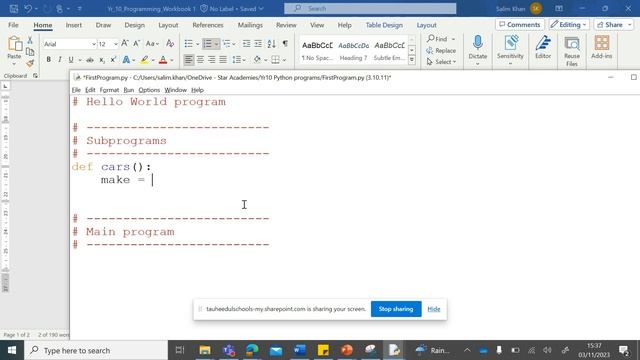Increase font size with Grow Font

point(125,44)
